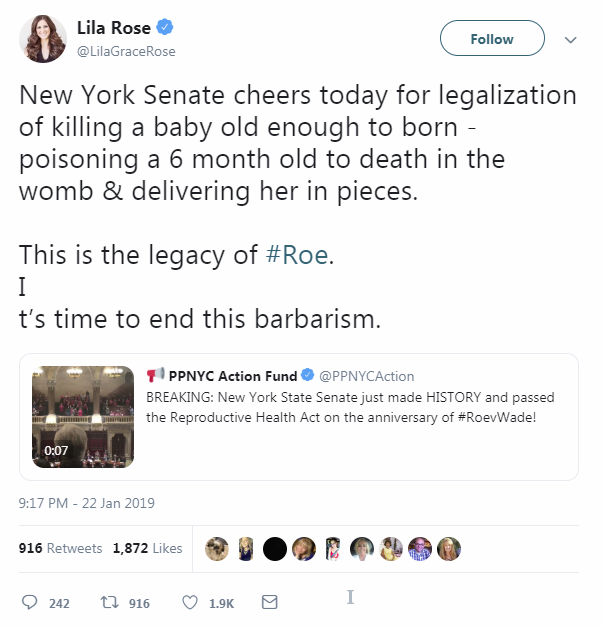Click the reply speech bubble icon
The width and height of the screenshot is (604, 628).
(x=29, y=603)
